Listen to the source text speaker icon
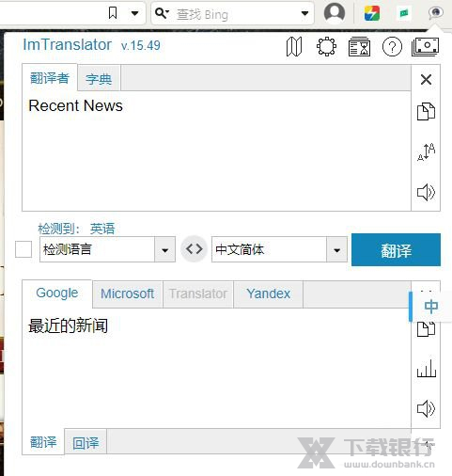 [x=426, y=192]
